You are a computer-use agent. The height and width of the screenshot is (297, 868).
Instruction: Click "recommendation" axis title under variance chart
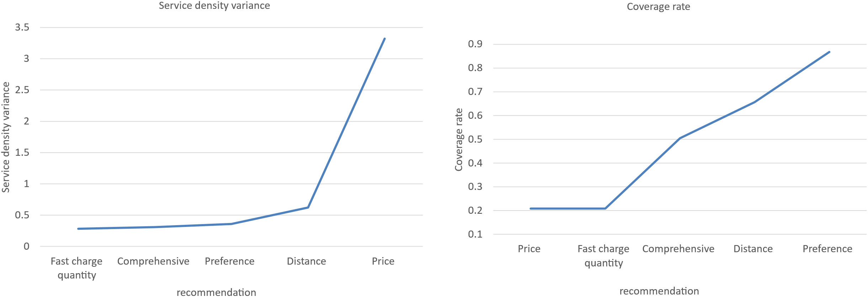[x=216, y=292]
